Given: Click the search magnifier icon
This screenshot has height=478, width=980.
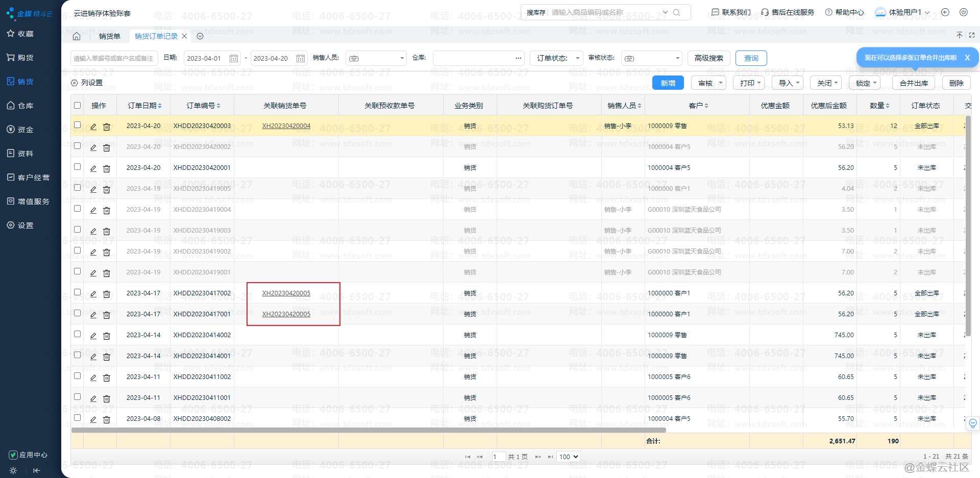Looking at the screenshot, I should [x=677, y=13].
